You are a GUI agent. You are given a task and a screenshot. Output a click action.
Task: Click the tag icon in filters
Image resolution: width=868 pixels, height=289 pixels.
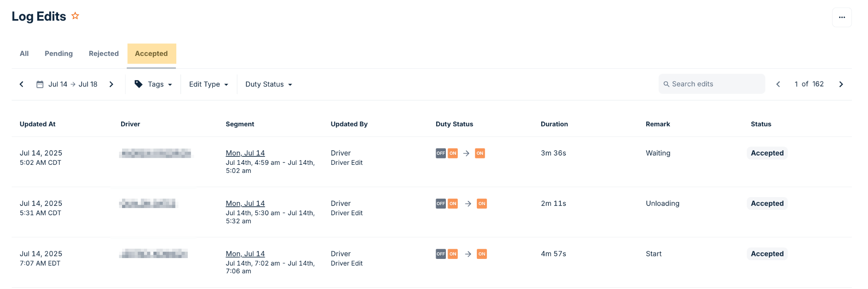pos(139,84)
